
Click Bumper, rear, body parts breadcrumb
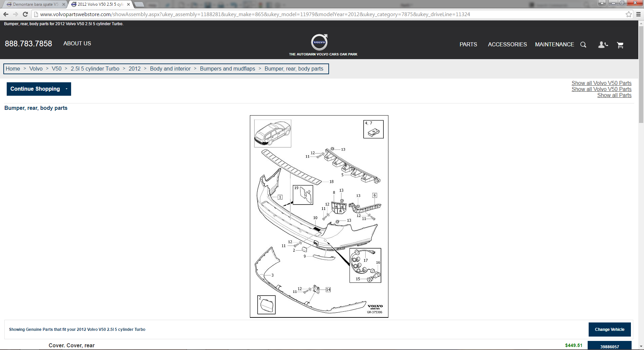point(294,69)
